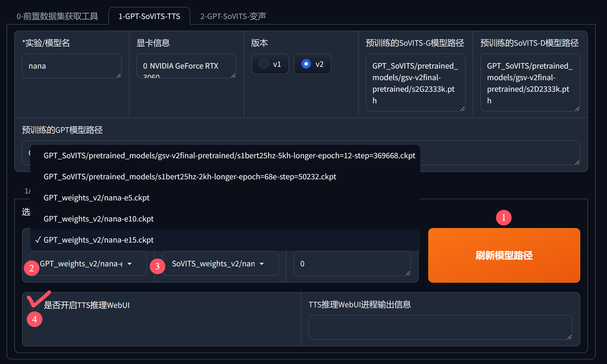Select the v1 version radio button
The width and height of the screenshot is (607, 364).
tap(264, 64)
